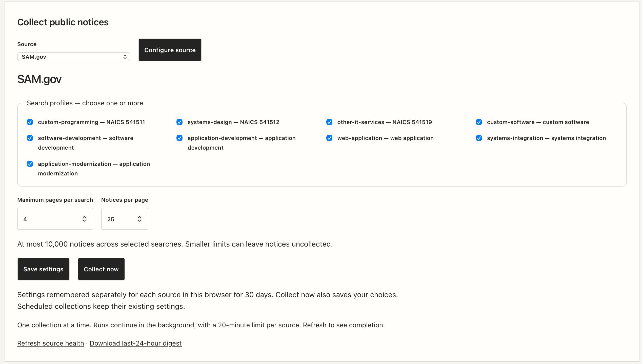Uncheck the custom-software profile checkbox
The height and width of the screenshot is (364, 642).
[x=479, y=122]
